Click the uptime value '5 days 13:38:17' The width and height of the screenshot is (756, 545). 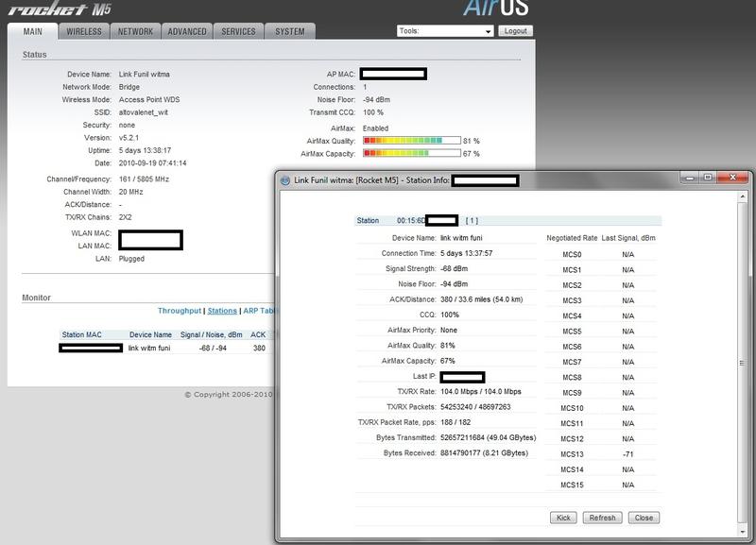[x=145, y=150]
